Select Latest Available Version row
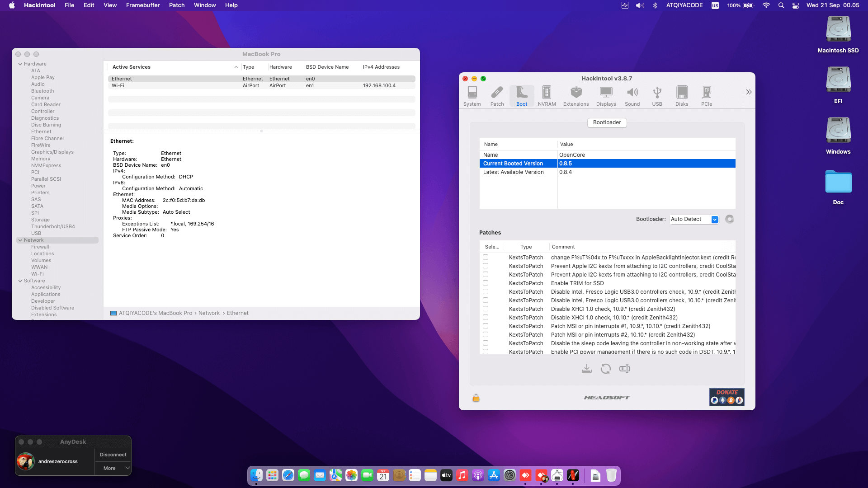 607,172
